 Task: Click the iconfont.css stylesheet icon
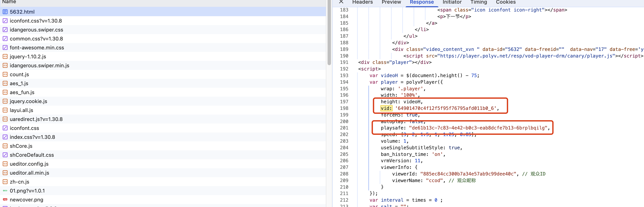5,128
